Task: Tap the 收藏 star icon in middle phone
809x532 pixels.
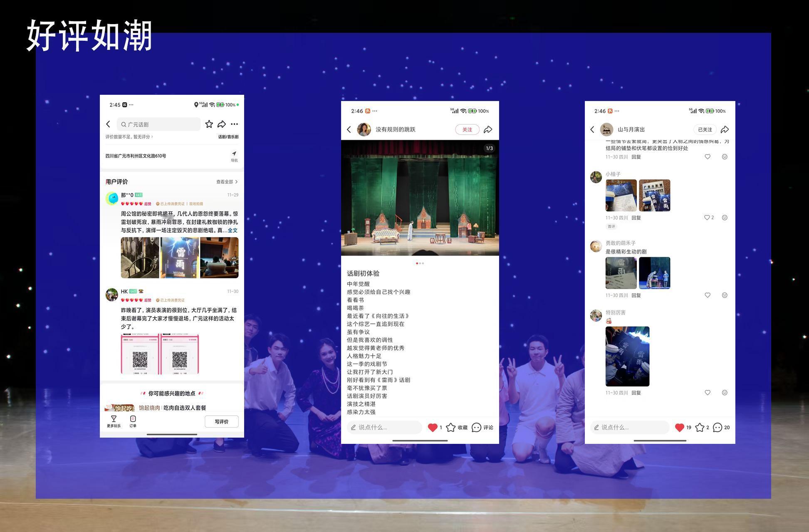Action: (451, 427)
